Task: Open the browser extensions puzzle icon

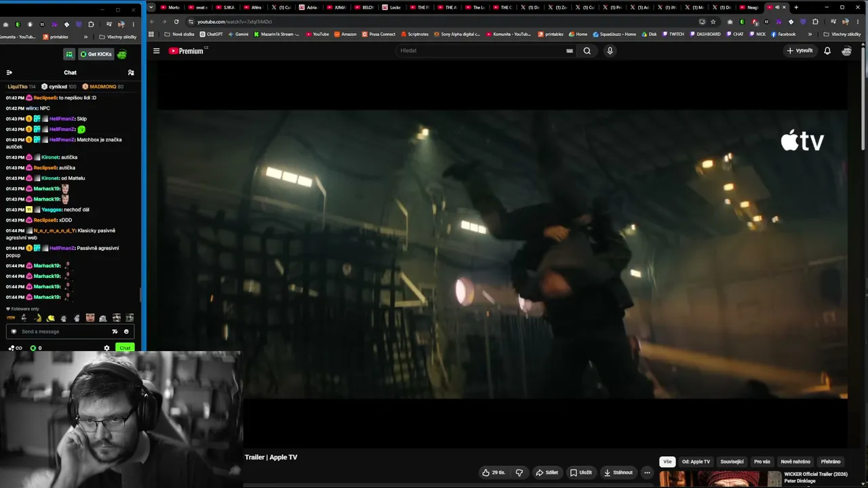Action: pyautogui.click(x=815, y=22)
